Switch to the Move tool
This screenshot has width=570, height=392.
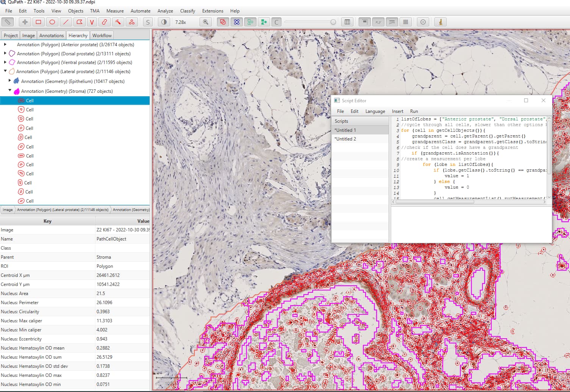(x=25, y=22)
